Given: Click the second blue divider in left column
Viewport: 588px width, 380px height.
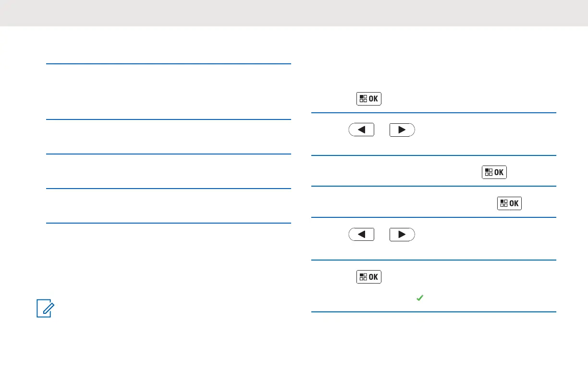Looking at the screenshot, I should [169, 119].
